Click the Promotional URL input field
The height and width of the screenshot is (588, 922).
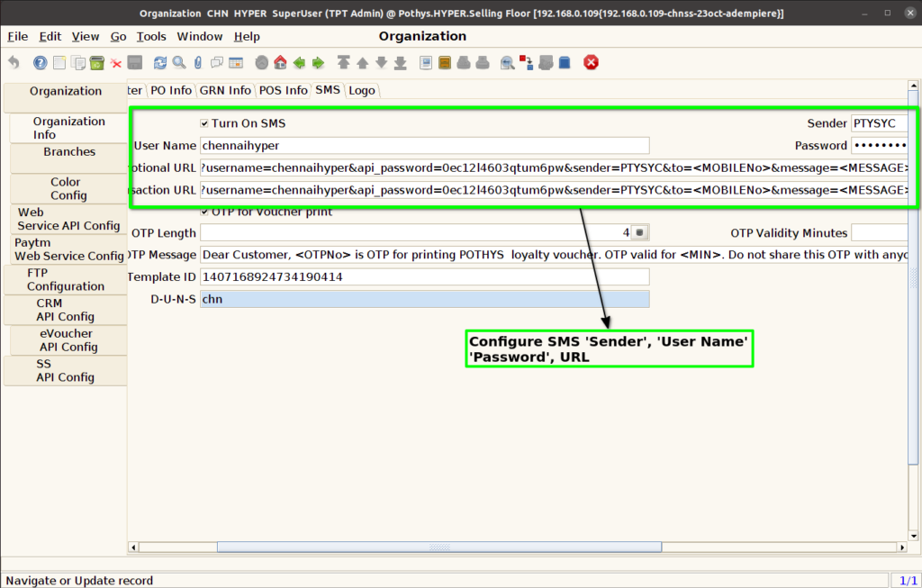[554, 167]
